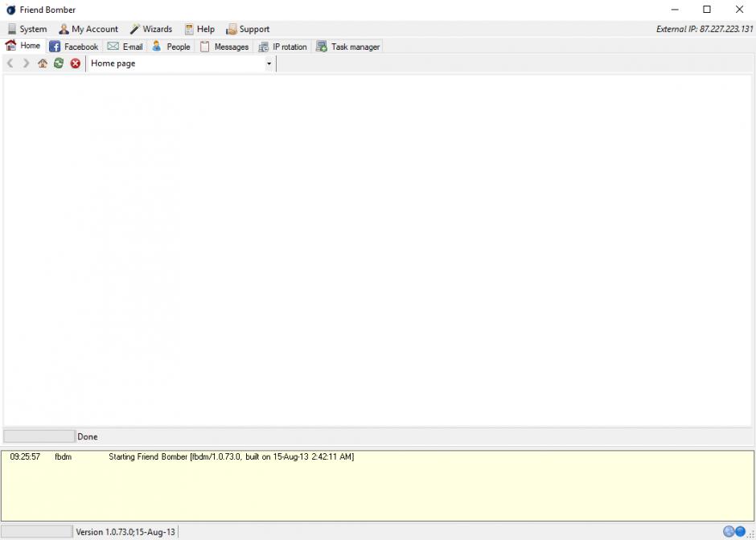This screenshot has width=756, height=540.
Task: Switch to the Task manager tab
Action: tap(347, 47)
